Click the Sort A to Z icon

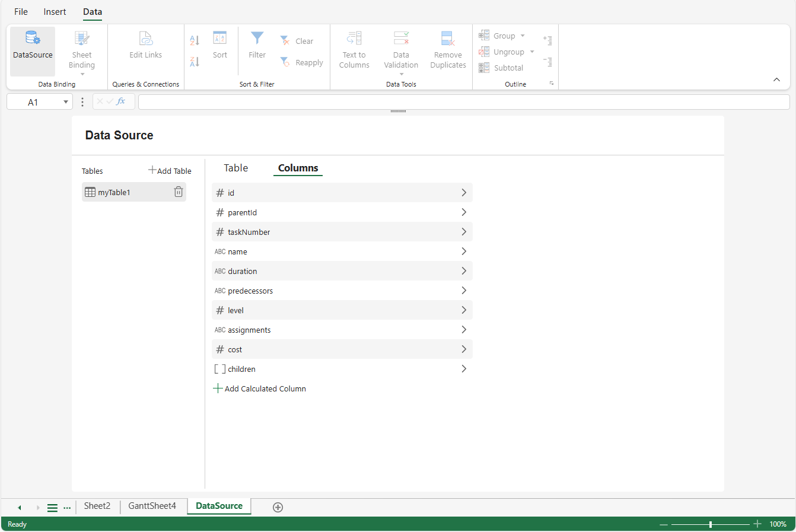pos(195,40)
